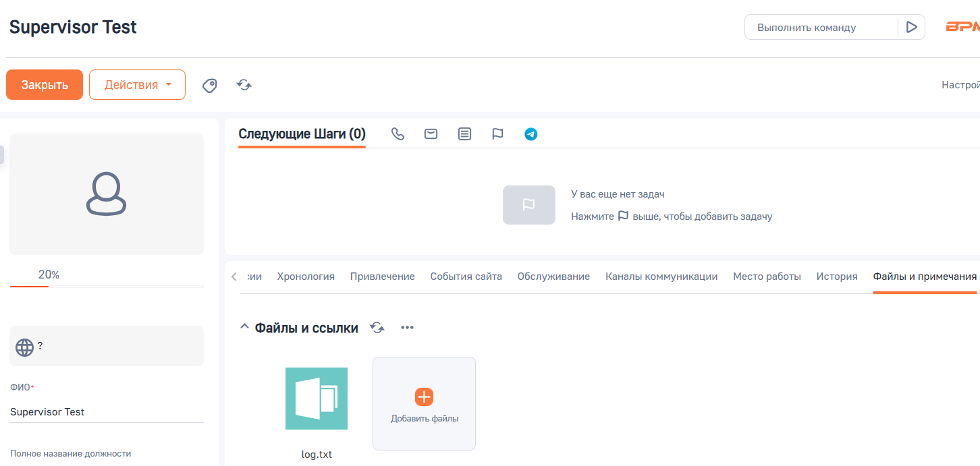Click the Добавить файлы button
Screen dimensions: 980x466
tap(424, 403)
